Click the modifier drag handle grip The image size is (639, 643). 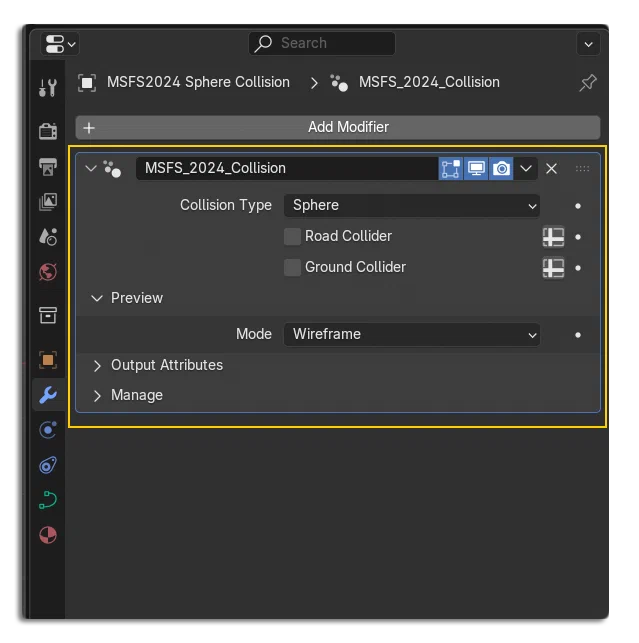pos(582,169)
